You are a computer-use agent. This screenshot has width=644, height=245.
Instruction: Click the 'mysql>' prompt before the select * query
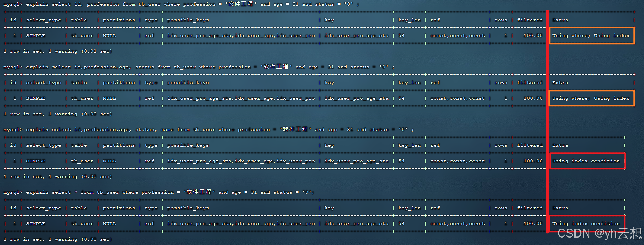coord(13,192)
